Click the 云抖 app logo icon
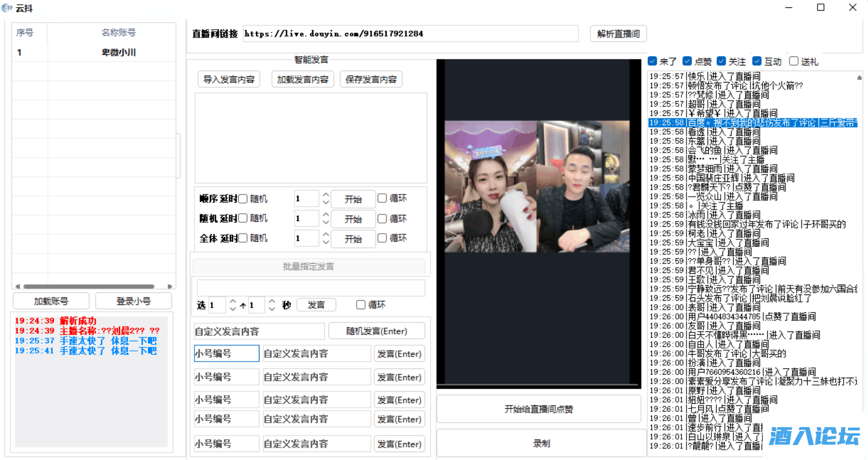This screenshot has height=460, width=868. 7,8
